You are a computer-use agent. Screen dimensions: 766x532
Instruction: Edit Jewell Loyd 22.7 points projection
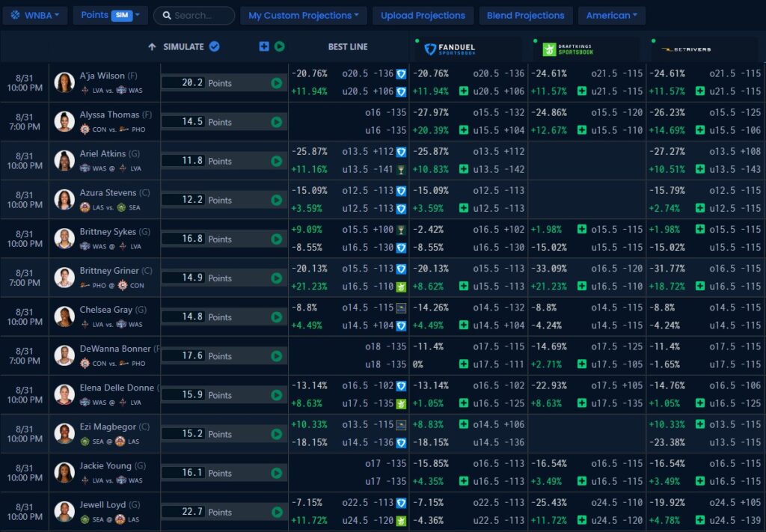pyautogui.click(x=183, y=512)
